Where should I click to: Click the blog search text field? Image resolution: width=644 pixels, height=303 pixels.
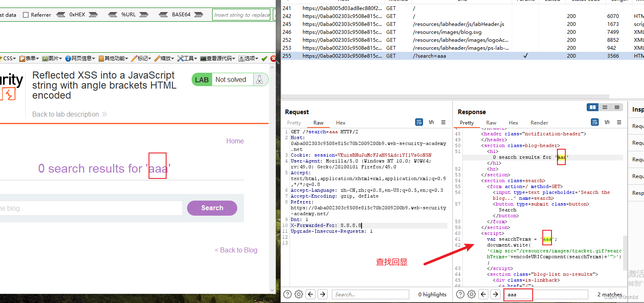click(x=91, y=208)
